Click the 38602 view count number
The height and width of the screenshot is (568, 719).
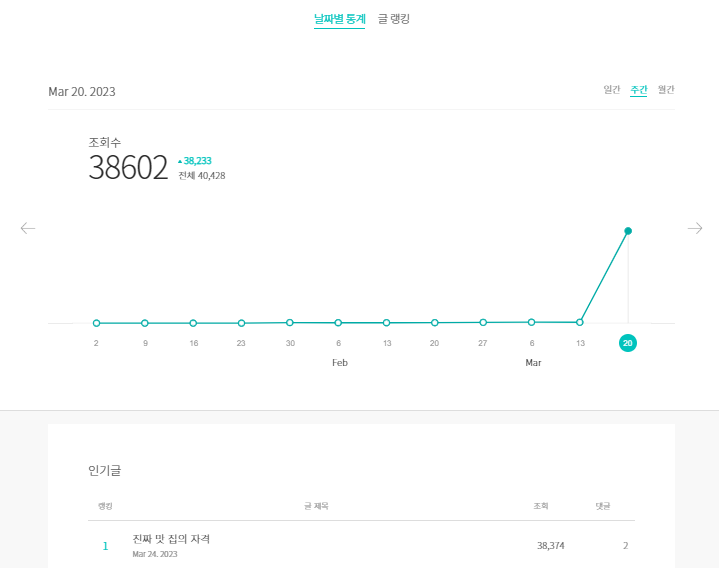click(x=128, y=167)
